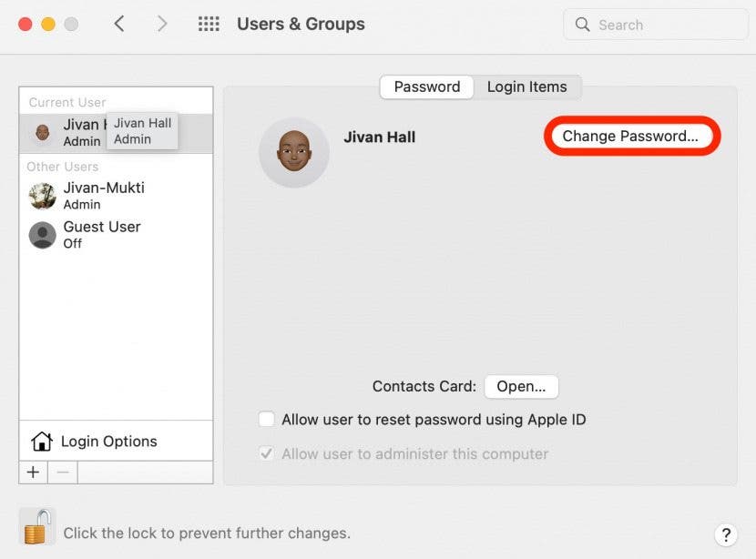Click the forward navigation arrow
This screenshot has width=756, height=559.
click(x=162, y=24)
